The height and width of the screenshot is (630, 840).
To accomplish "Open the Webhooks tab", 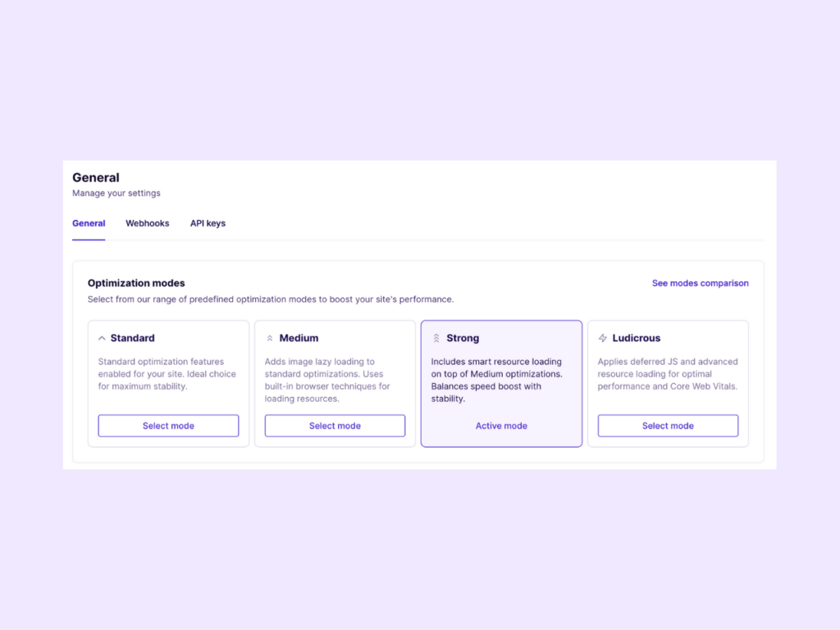I will pyautogui.click(x=148, y=223).
